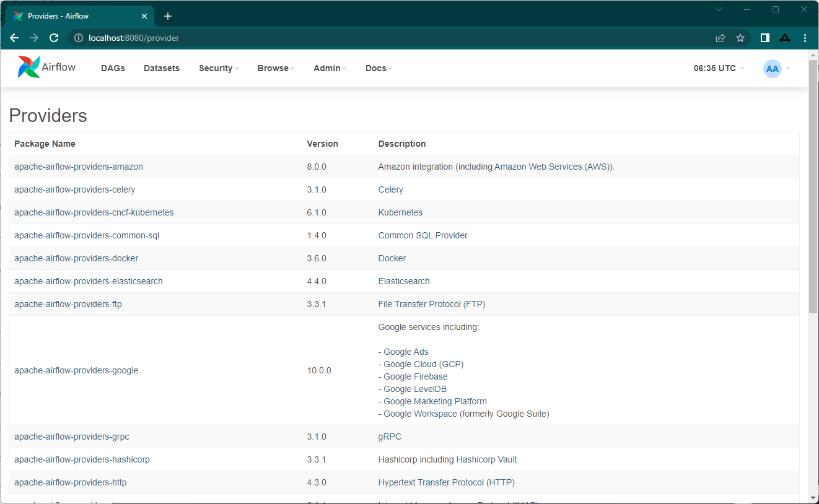Expand the Security menu
This screenshot has width=819, height=504.
[x=219, y=68]
